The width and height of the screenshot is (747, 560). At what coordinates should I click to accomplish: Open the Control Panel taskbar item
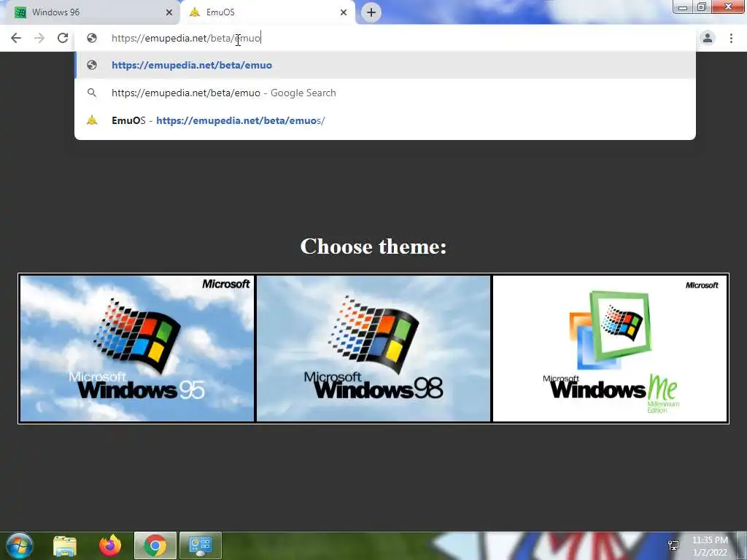[200, 545]
